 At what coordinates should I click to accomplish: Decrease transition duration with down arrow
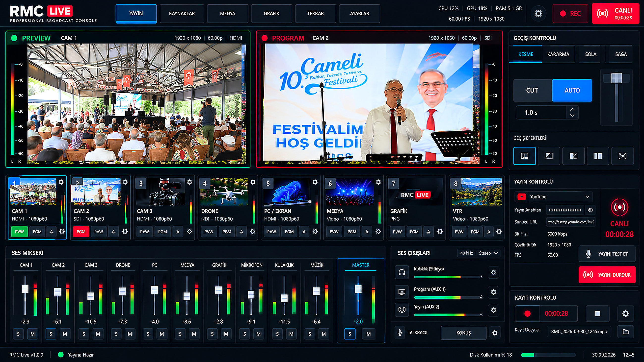pyautogui.click(x=572, y=115)
